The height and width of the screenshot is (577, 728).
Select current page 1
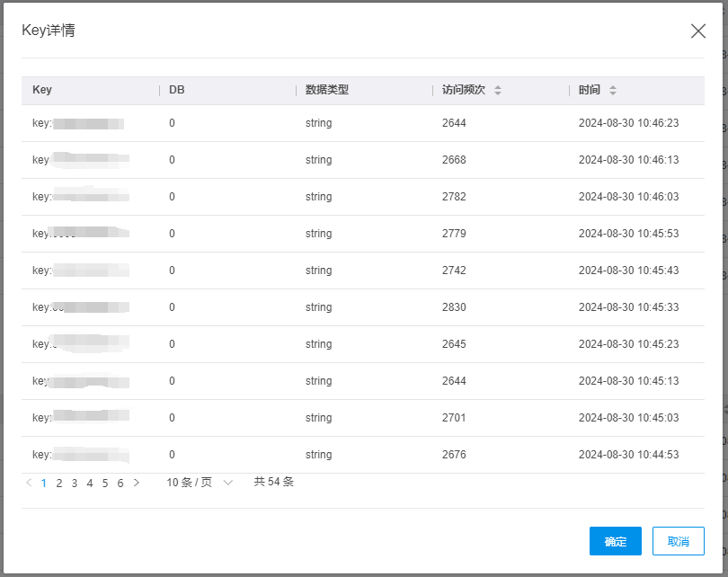click(x=44, y=483)
